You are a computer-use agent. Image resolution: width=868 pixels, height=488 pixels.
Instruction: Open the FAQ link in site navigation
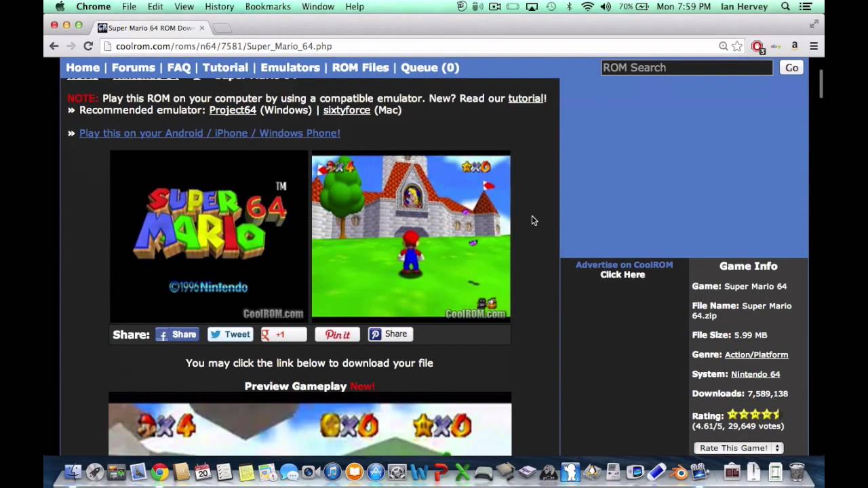tap(179, 68)
